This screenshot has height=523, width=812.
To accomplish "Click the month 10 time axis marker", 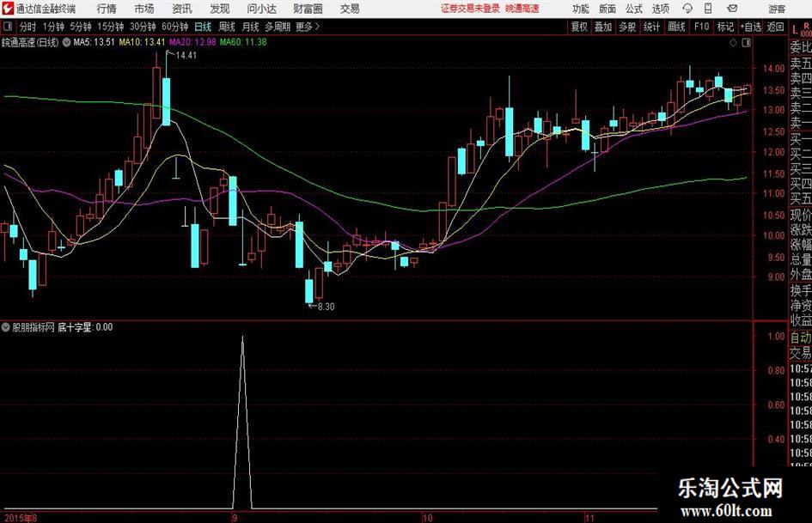I will (x=427, y=518).
